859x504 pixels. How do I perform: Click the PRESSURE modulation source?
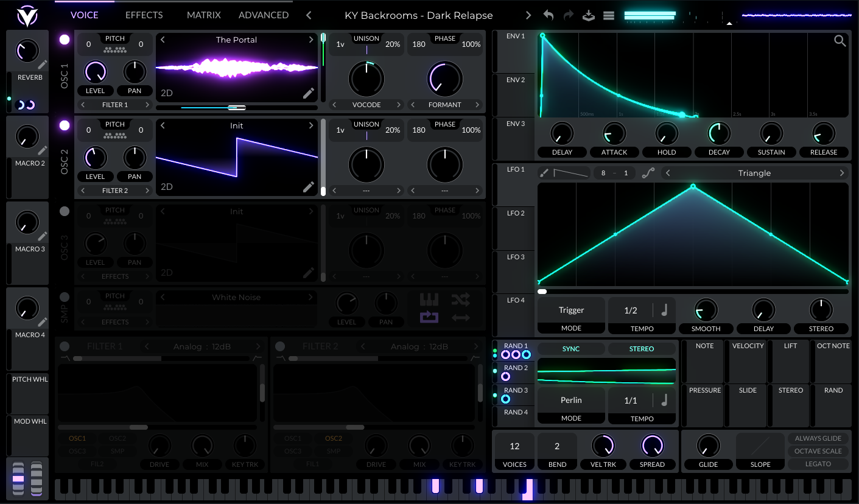coord(705,405)
